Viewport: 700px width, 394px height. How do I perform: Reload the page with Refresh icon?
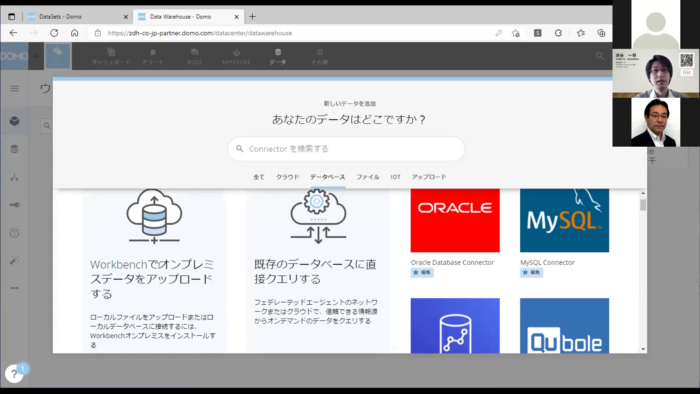54,33
